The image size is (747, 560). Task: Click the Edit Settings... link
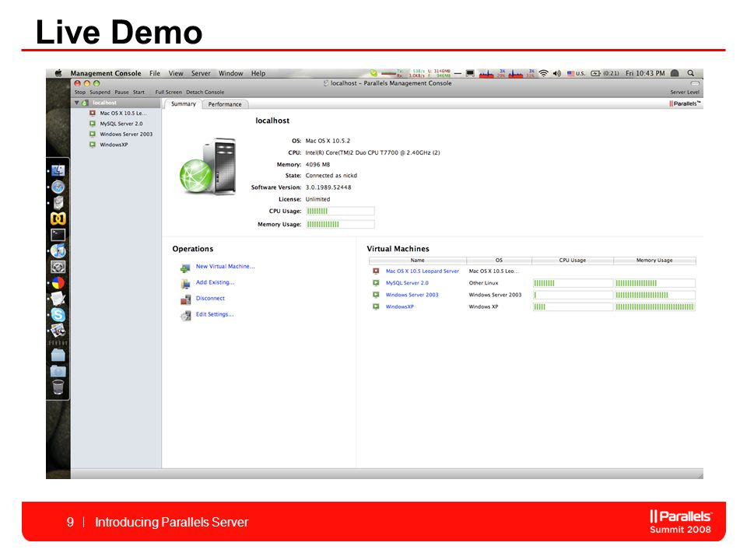(215, 314)
